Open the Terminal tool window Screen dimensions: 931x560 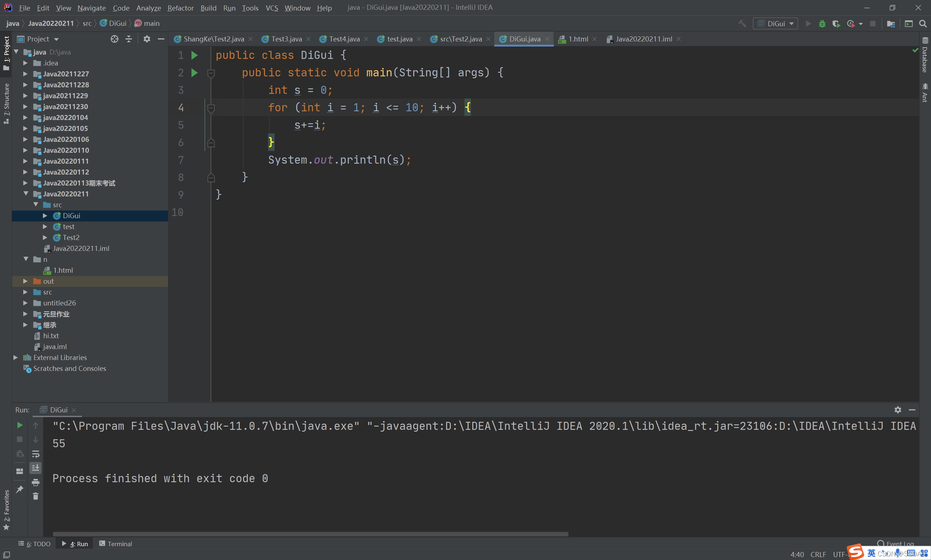tap(116, 544)
